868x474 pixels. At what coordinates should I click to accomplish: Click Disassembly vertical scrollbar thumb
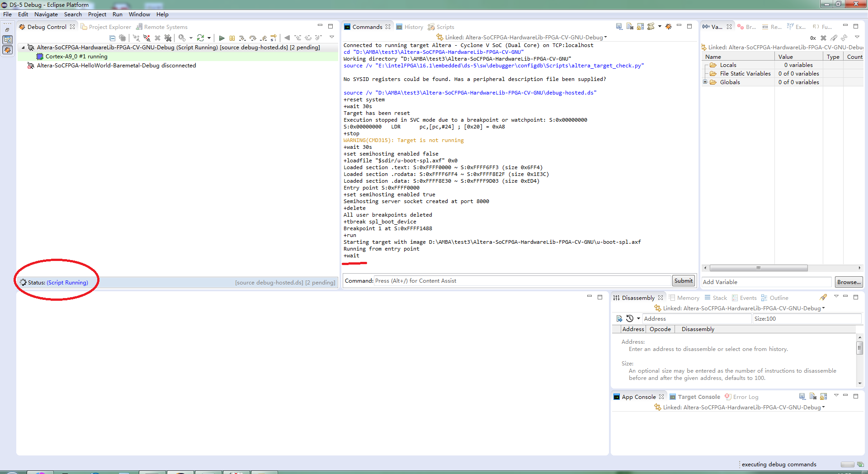859,347
